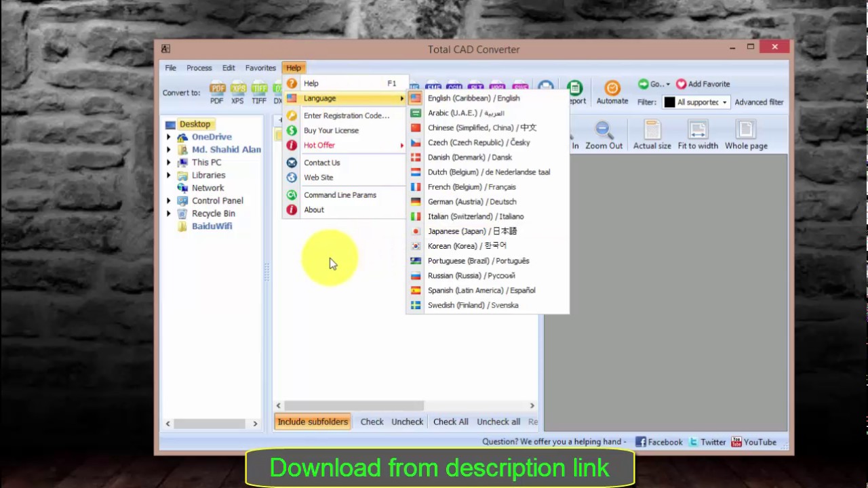
Task: Select Chinese (Simplified, China) language
Action: click(487, 128)
